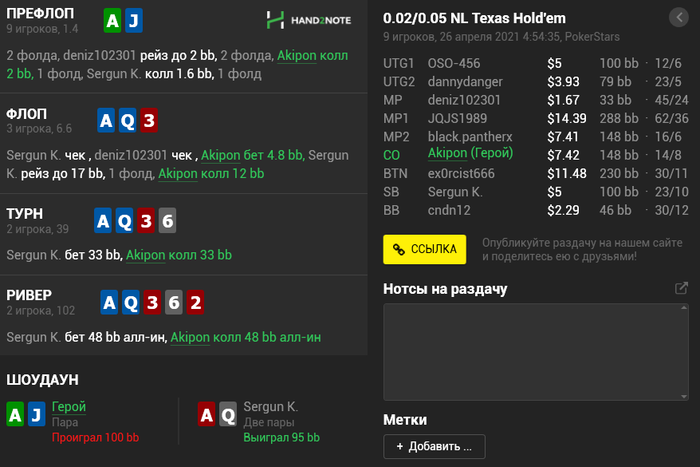Screen dimensions: 700x467
Task: Click the РИВЕР street heading
Action: [29, 295]
